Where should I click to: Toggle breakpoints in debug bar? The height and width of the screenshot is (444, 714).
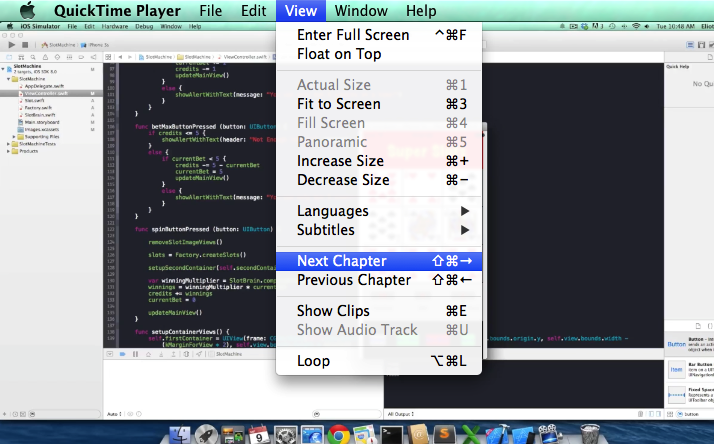(x=122, y=354)
